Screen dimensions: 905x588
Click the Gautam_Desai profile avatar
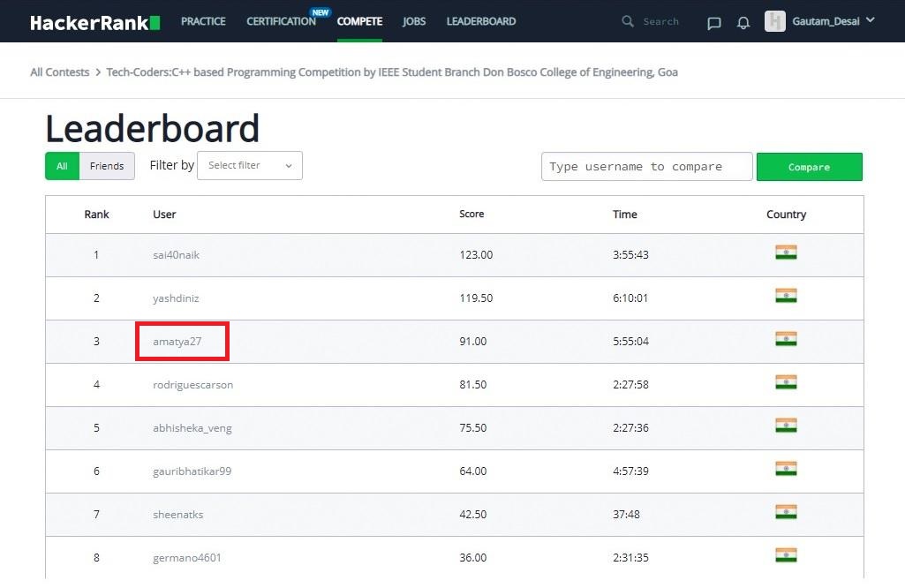point(775,21)
